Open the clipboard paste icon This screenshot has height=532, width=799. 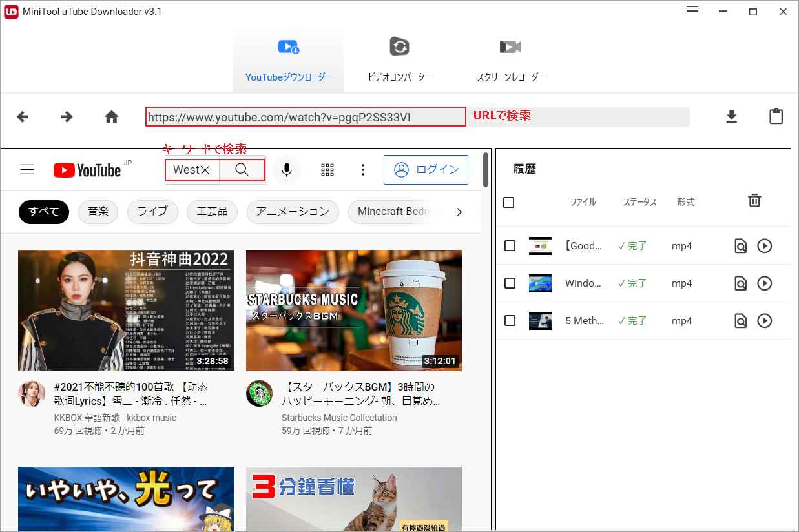(776, 116)
